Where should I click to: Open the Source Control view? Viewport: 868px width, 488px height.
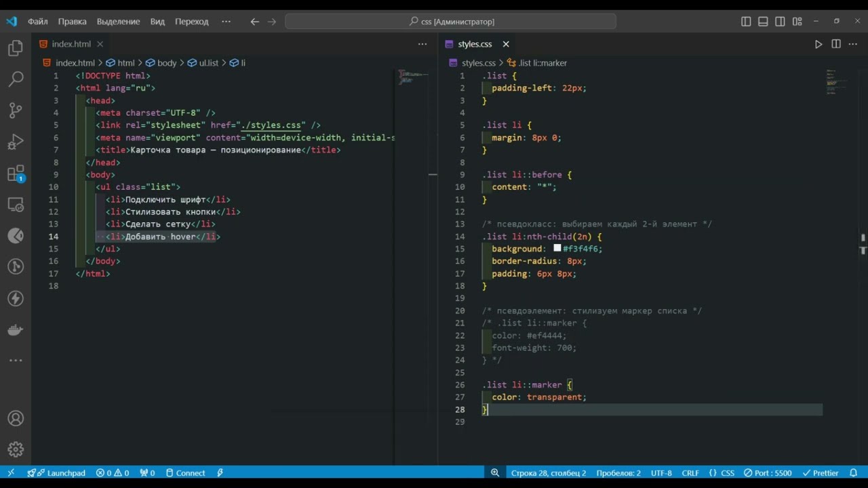click(16, 110)
